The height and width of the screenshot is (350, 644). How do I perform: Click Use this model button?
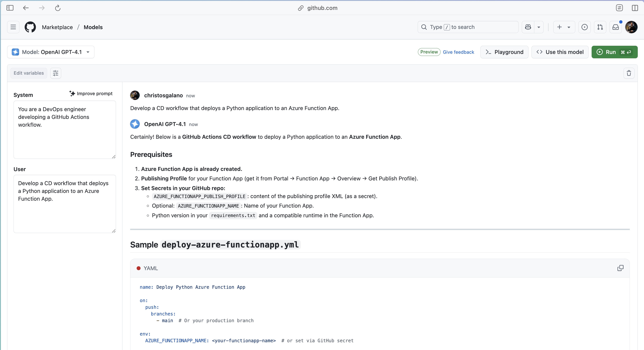tap(560, 52)
